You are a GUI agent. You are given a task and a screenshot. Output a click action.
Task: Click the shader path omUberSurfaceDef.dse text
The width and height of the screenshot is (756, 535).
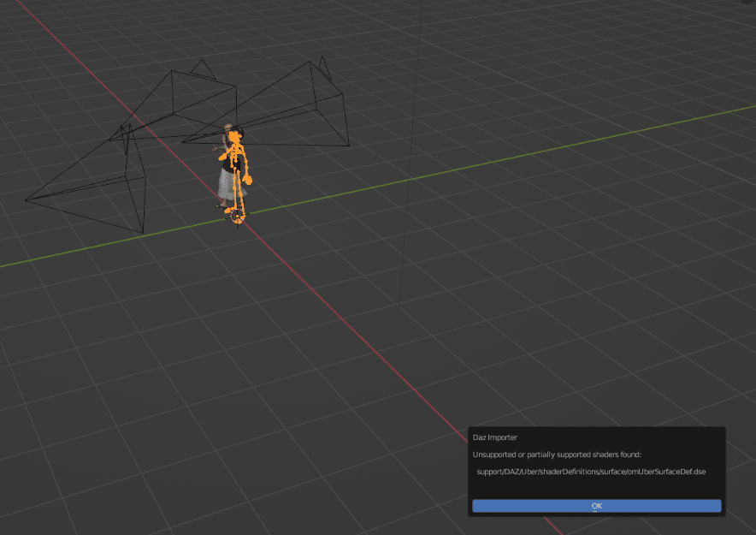(591, 472)
